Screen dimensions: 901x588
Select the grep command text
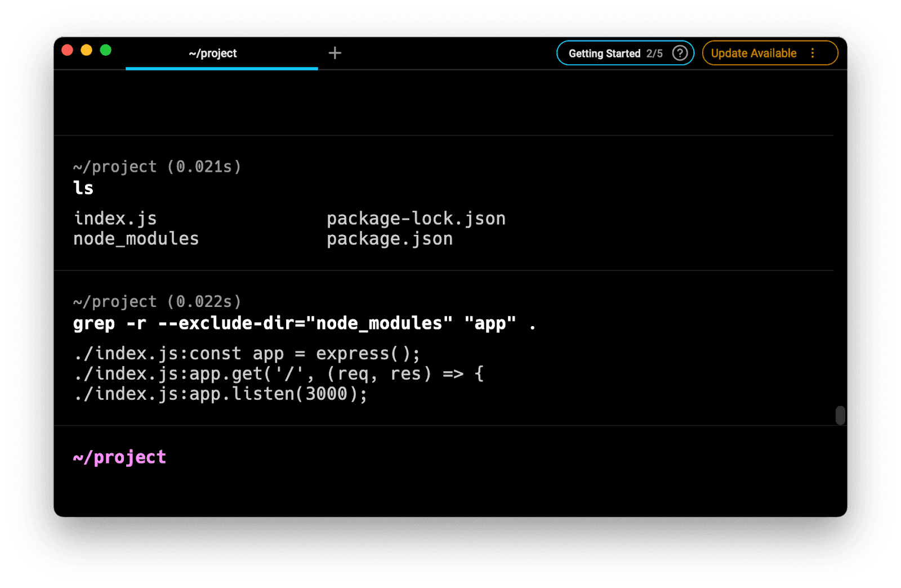(304, 323)
